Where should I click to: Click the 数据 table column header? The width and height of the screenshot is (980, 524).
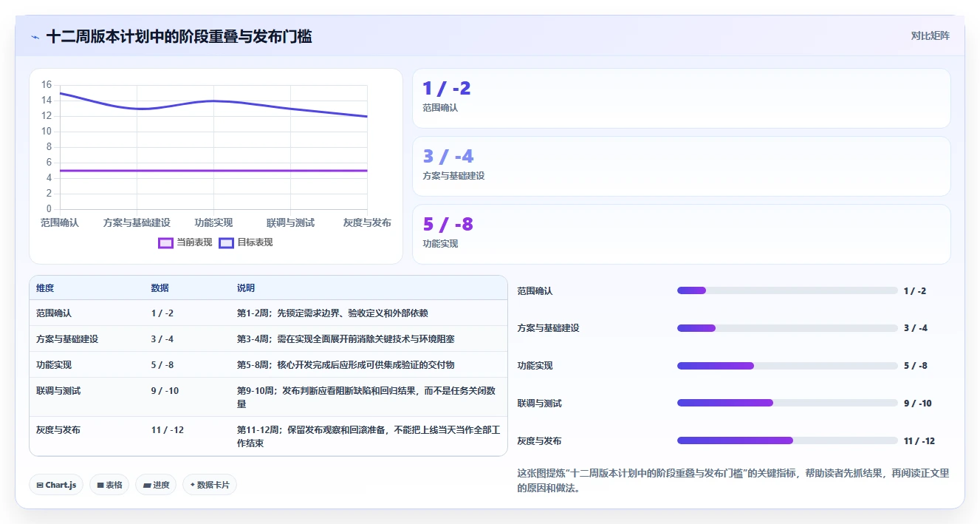tap(160, 288)
